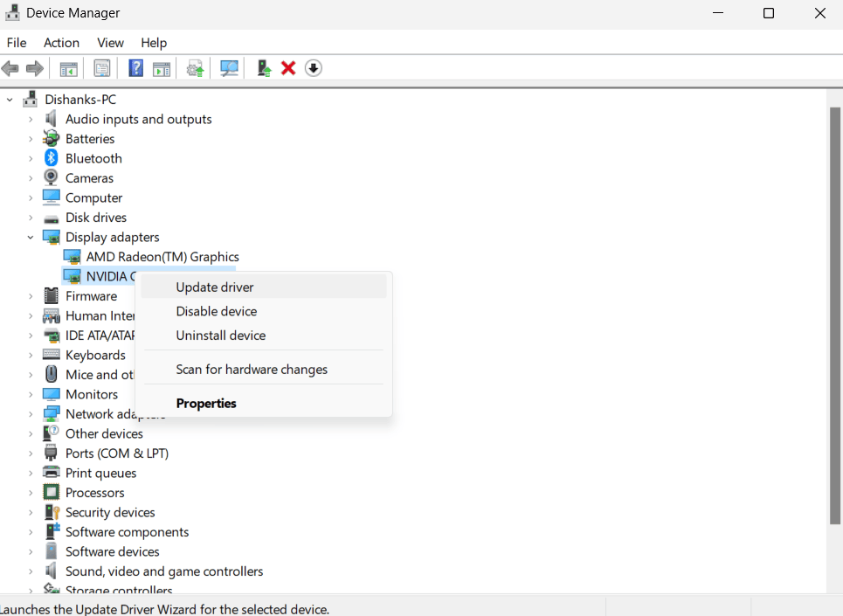Click the Uninstall device red X icon

(x=288, y=67)
